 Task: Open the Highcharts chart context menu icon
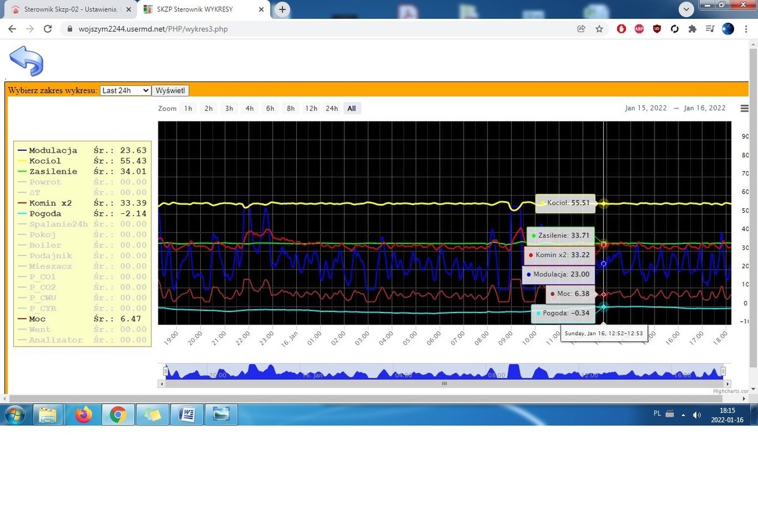click(x=744, y=109)
